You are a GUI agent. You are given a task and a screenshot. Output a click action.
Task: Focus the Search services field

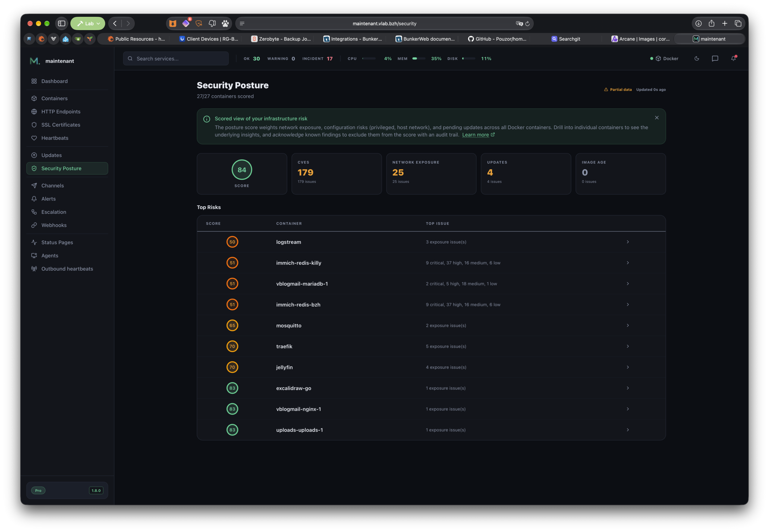tap(176, 58)
